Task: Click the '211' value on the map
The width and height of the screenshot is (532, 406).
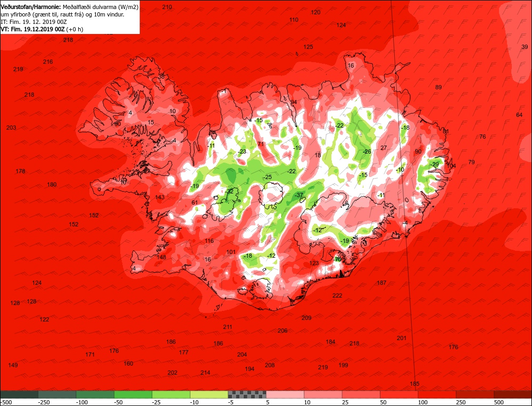Action: tap(228, 327)
